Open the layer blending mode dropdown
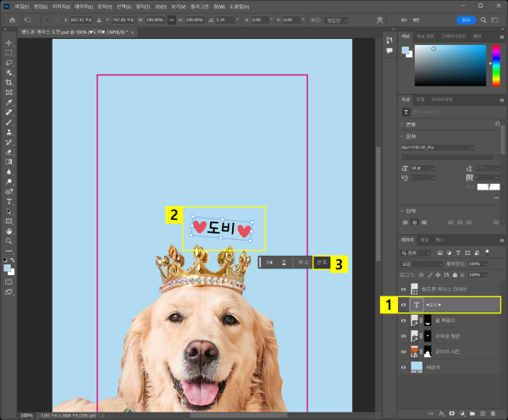The image size is (508, 420). click(x=421, y=263)
